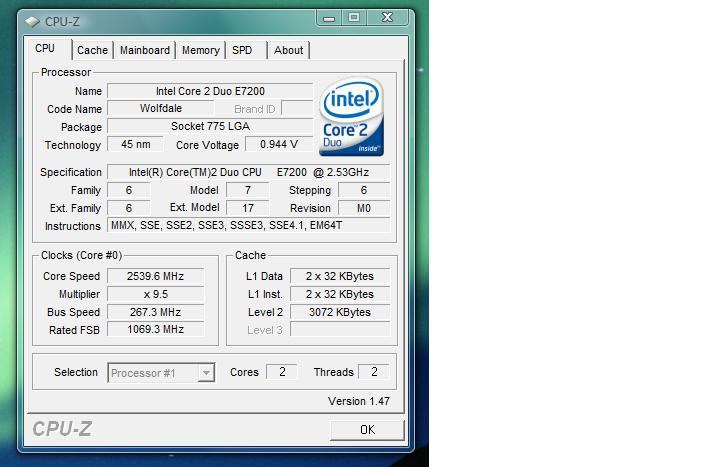This screenshot has height=467, width=720.
Task: Click the Code Name value Wolfdale
Action: point(161,108)
